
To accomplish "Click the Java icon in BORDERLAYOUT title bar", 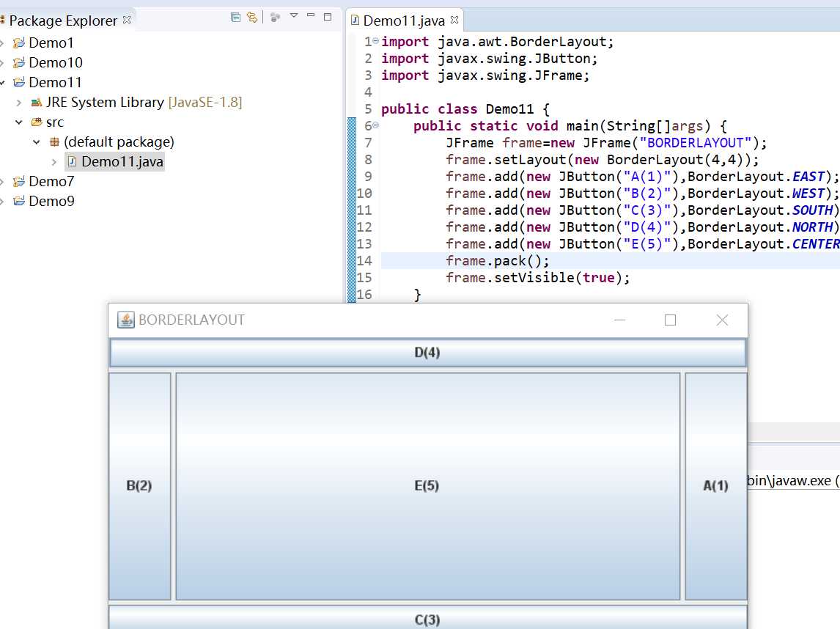I will tap(126, 320).
